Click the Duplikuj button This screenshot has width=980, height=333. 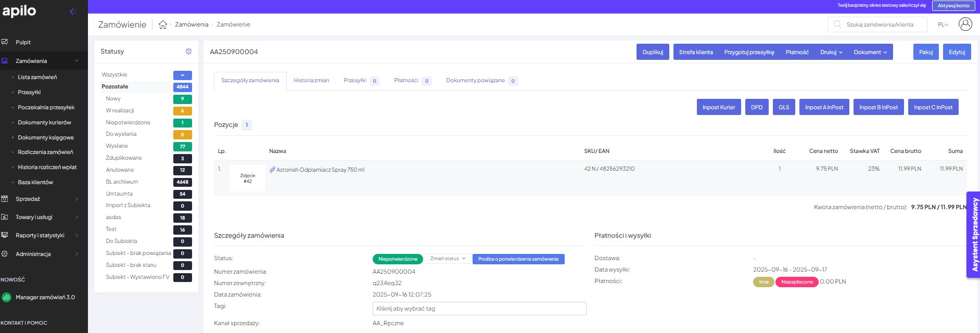coord(653,52)
